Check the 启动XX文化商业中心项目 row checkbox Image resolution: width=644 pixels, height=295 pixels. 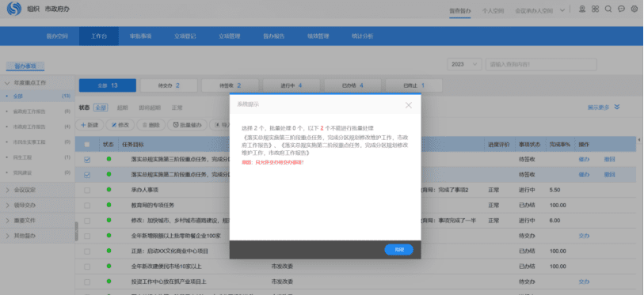pos(87,251)
